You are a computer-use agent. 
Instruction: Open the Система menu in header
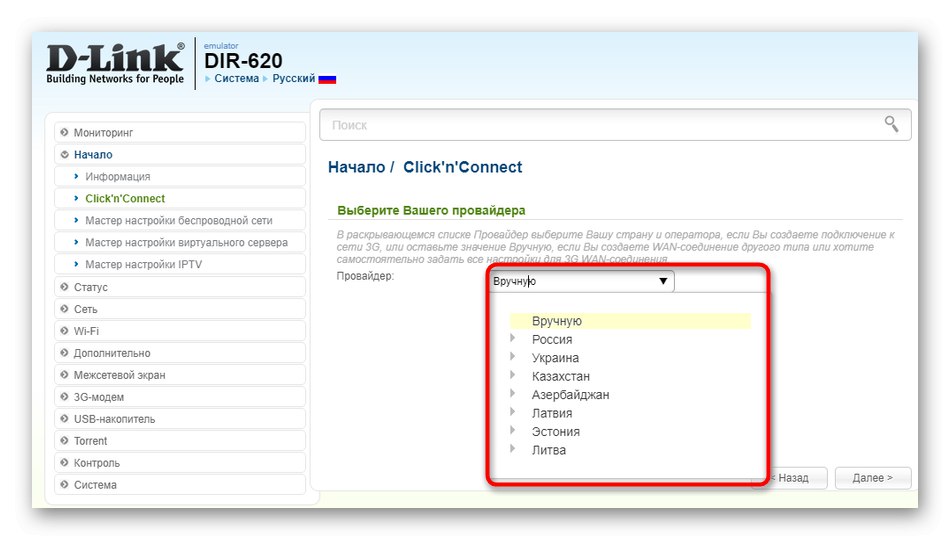coord(236,78)
